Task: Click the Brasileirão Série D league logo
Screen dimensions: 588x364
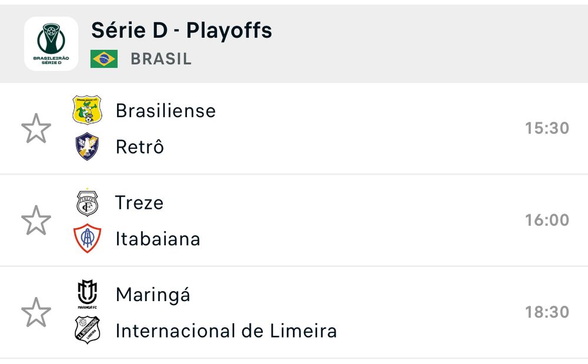Action: coord(51,44)
